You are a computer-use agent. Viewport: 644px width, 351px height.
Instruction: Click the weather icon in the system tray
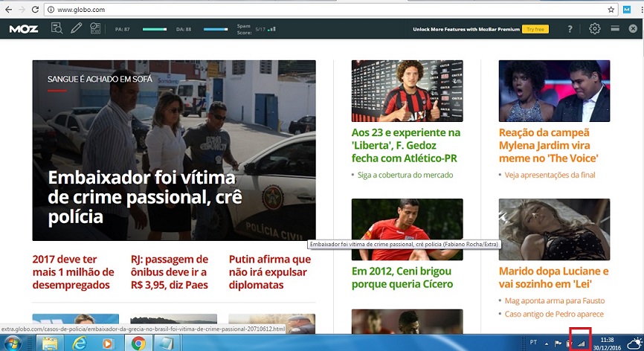(x=634, y=344)
